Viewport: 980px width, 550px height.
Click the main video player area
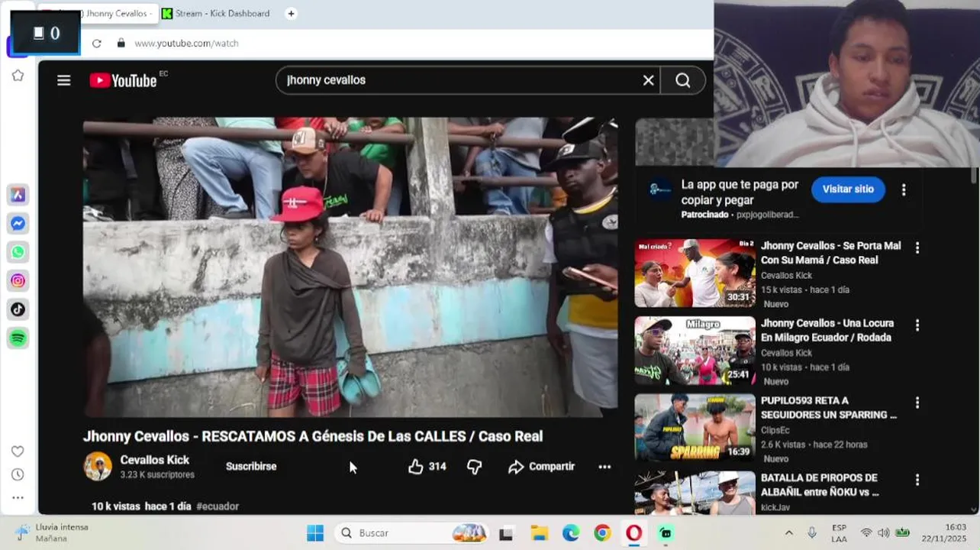pos(350,267)
